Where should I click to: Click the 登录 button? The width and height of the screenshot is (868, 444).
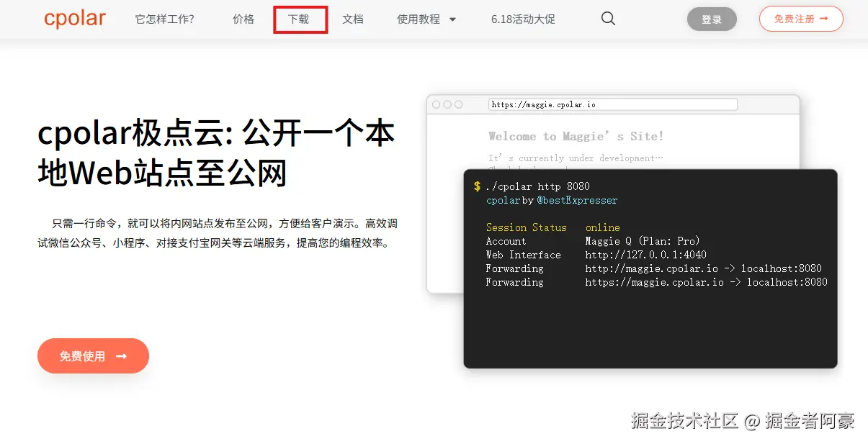click(712, 19)
